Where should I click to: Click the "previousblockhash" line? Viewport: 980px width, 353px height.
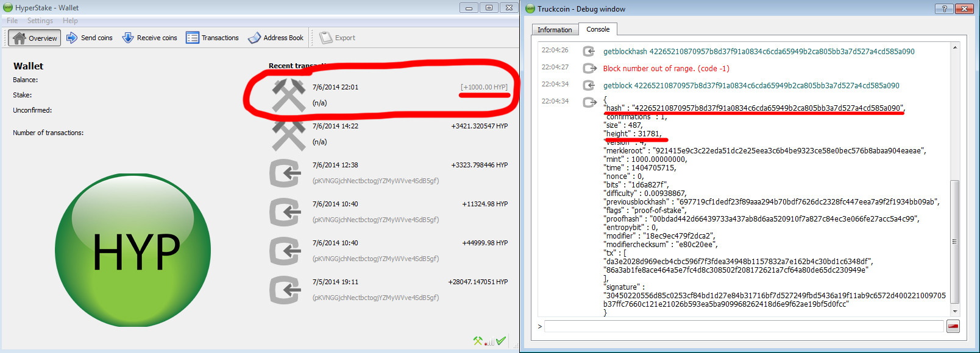[x=771, y=202]
